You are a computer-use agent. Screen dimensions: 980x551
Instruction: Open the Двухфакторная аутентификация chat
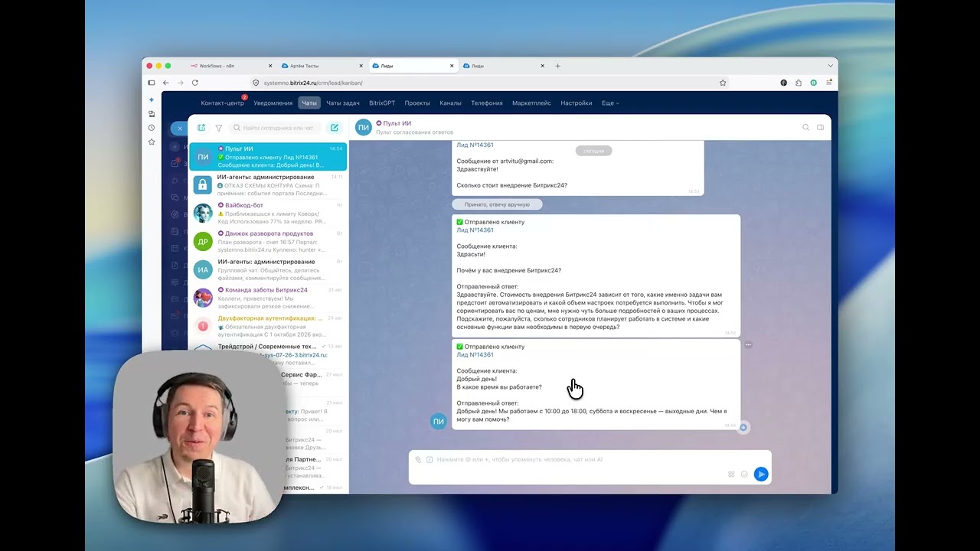(268, 326)
